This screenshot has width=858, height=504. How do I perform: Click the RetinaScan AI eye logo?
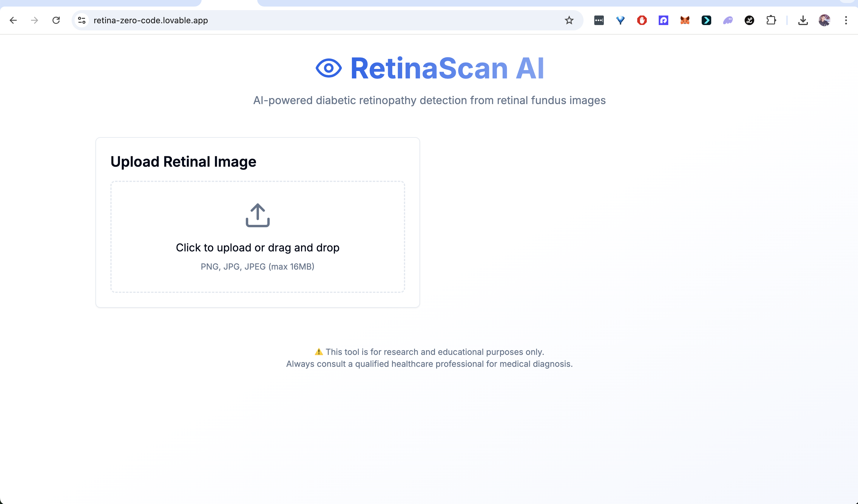tap(328, 68)
